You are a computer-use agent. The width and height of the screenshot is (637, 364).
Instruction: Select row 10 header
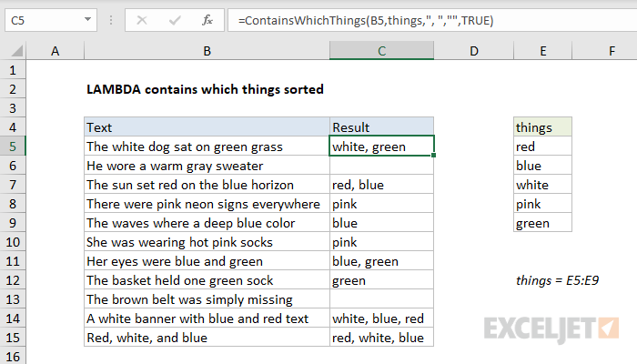click(x=13, y=242)
